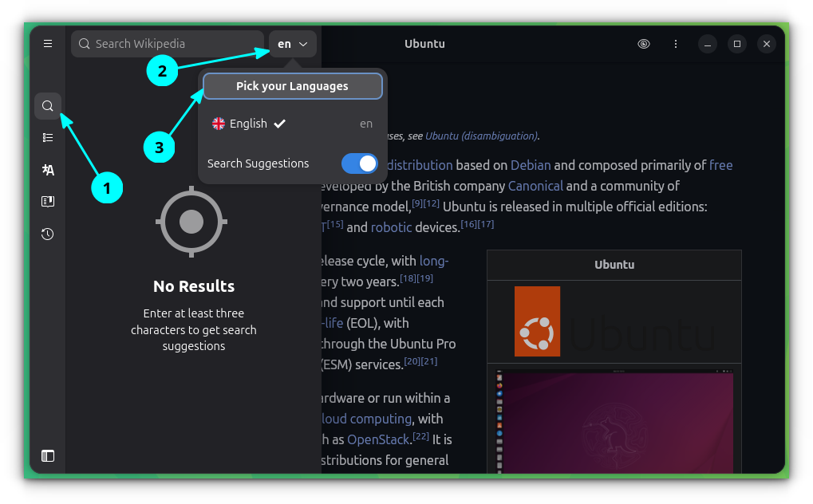Disable the Search Suggestions switch
Viewport: 813px width, 504px height.
coord(358,163)
